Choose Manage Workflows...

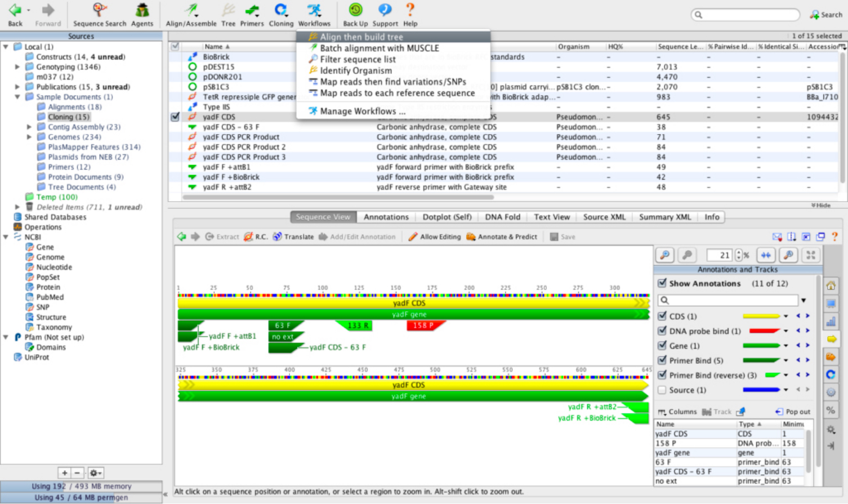point(393,111)
